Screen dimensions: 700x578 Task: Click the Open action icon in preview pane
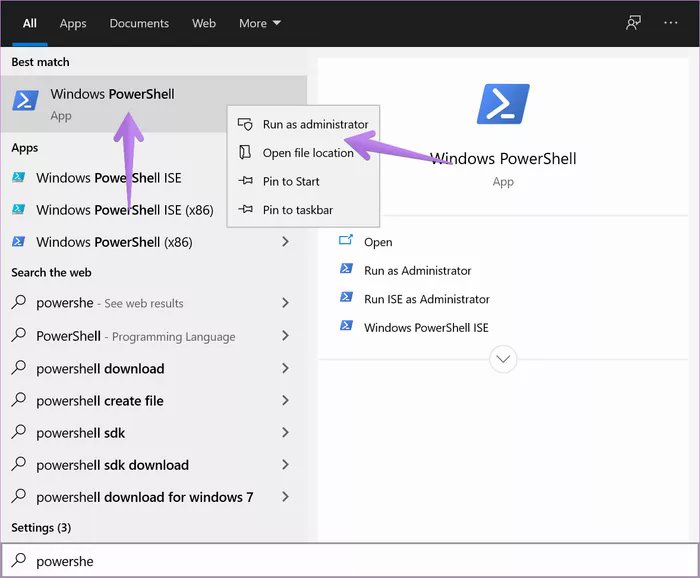346,241
